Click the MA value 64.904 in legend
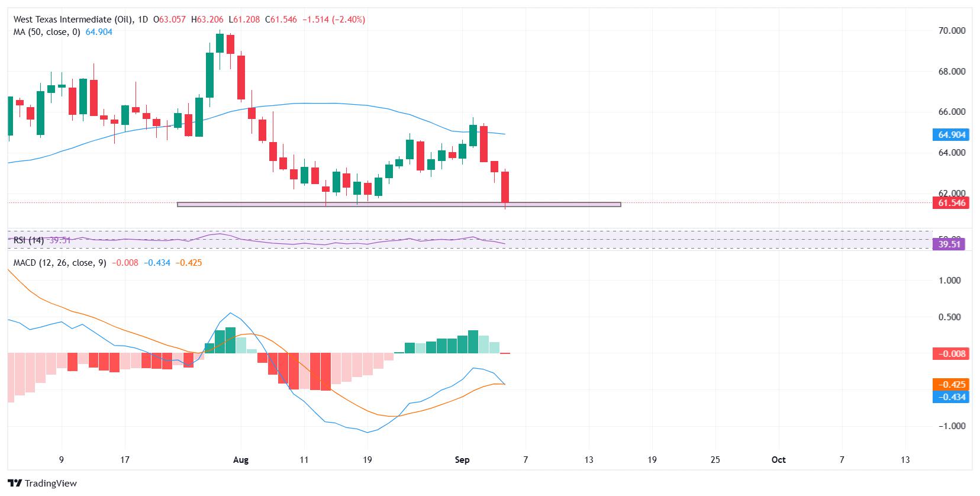980x496 pixels. point(99,32)
